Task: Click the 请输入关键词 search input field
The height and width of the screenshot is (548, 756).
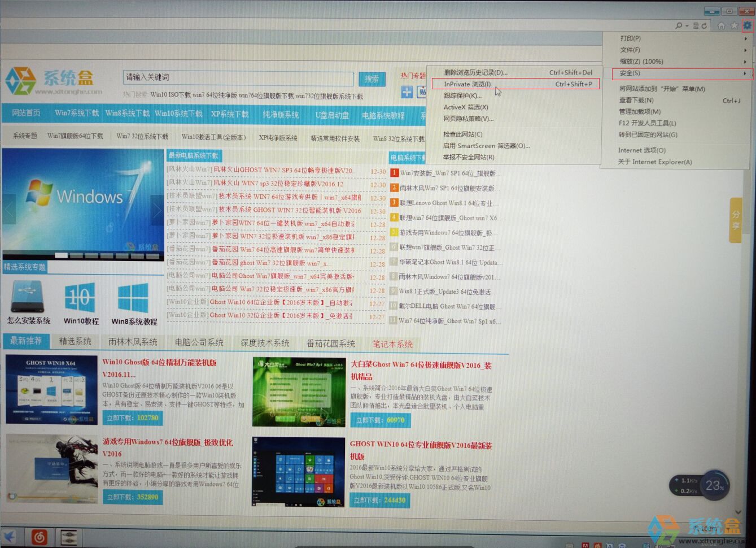Action: point(238,77)
